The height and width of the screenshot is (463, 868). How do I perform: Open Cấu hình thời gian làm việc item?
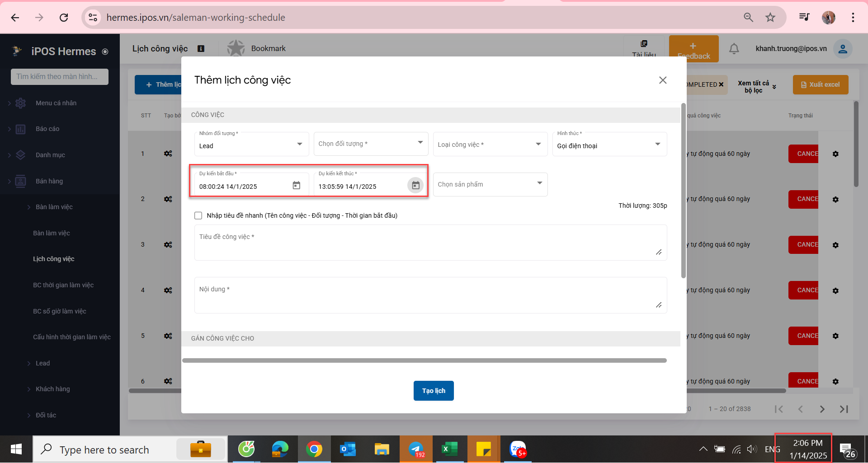pos(71,337)
